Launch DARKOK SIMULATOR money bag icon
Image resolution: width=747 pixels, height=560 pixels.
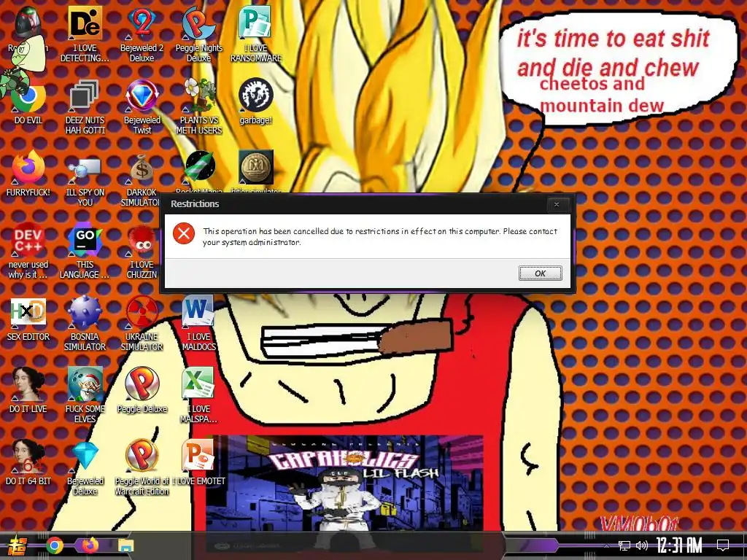pos(142,179)
